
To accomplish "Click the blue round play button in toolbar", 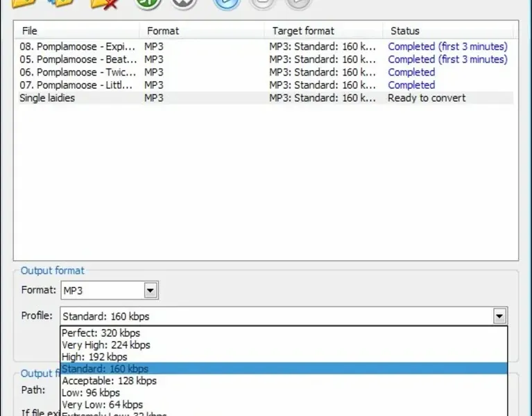I will [227, 3].
